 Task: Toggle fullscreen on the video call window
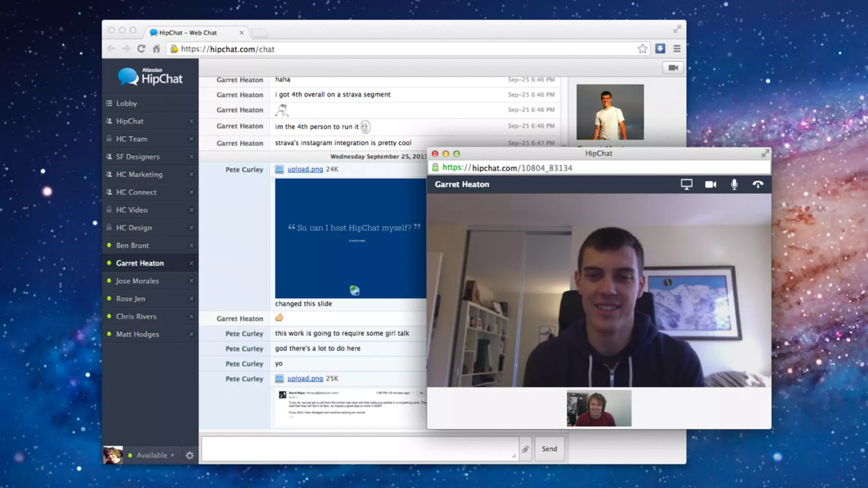pos(765,153)
